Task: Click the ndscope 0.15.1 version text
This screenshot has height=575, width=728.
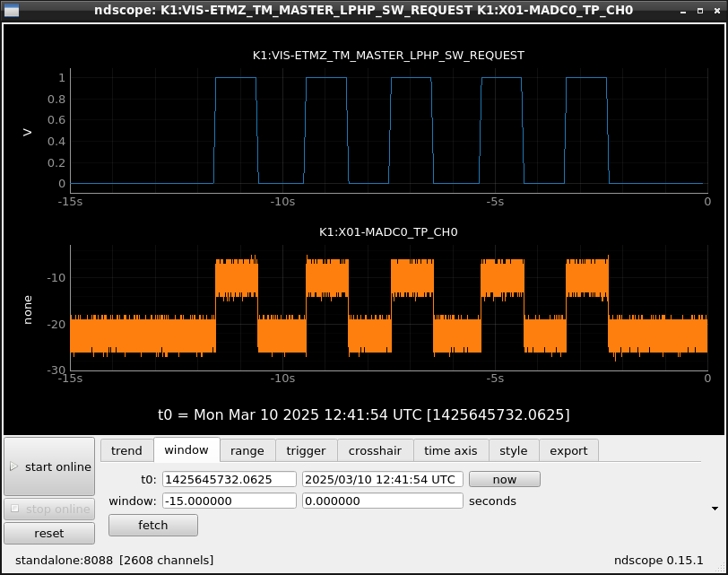Action: pyautogui.click(x=658, y=560)
